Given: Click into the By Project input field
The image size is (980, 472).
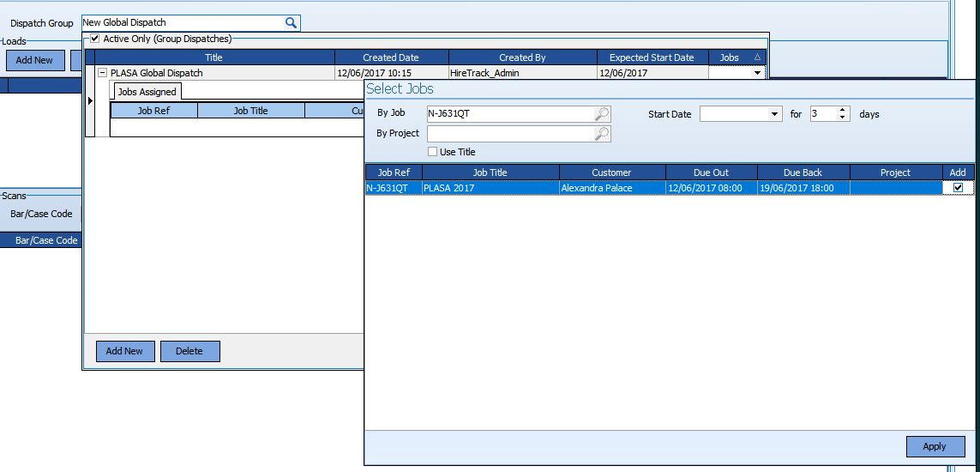Looking at the screenshot, I should click(510, 134).
